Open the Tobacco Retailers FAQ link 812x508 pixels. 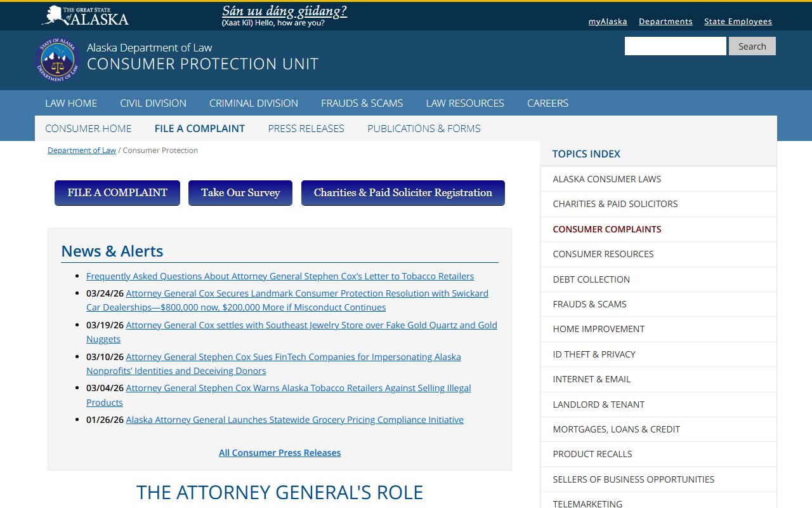pos(280,276)
